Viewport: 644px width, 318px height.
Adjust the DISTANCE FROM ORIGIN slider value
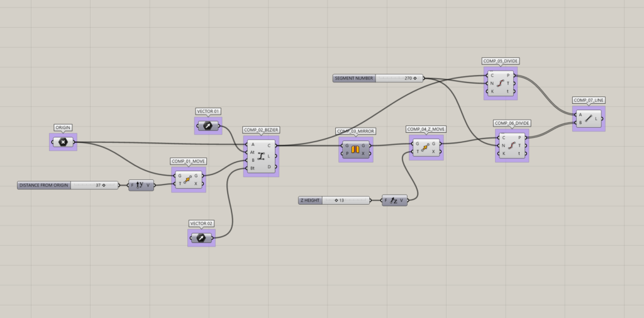(x=94, y=185)
